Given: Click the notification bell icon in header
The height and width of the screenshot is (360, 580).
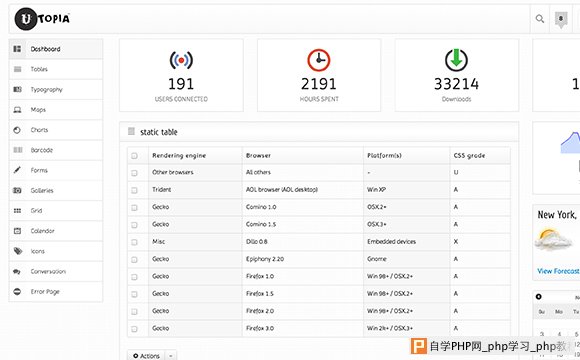Looking at the screenshot, I should (x=561, y=19).
